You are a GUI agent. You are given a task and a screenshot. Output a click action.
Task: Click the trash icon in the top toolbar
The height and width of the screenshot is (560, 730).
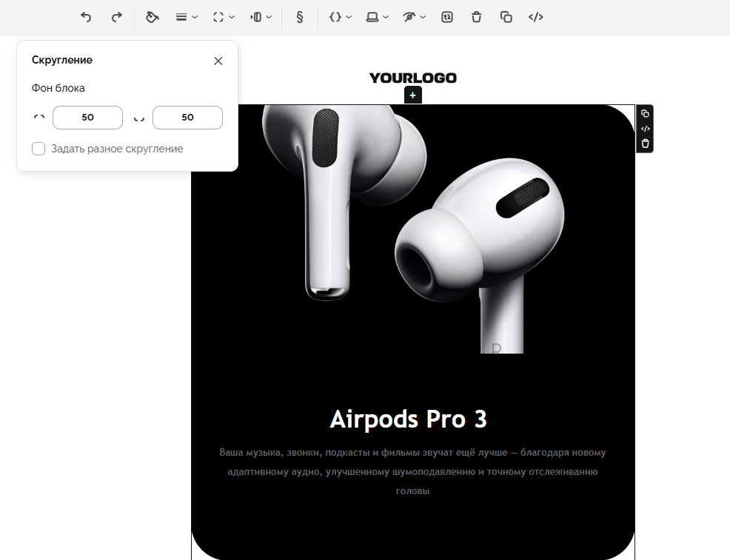click(476, 17)
